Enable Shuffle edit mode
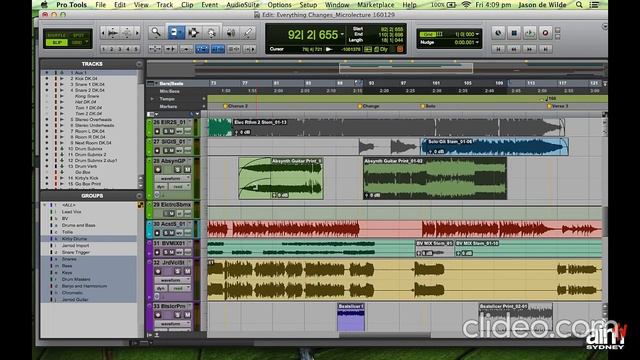 pyautogui.click(x=56, y=36)
